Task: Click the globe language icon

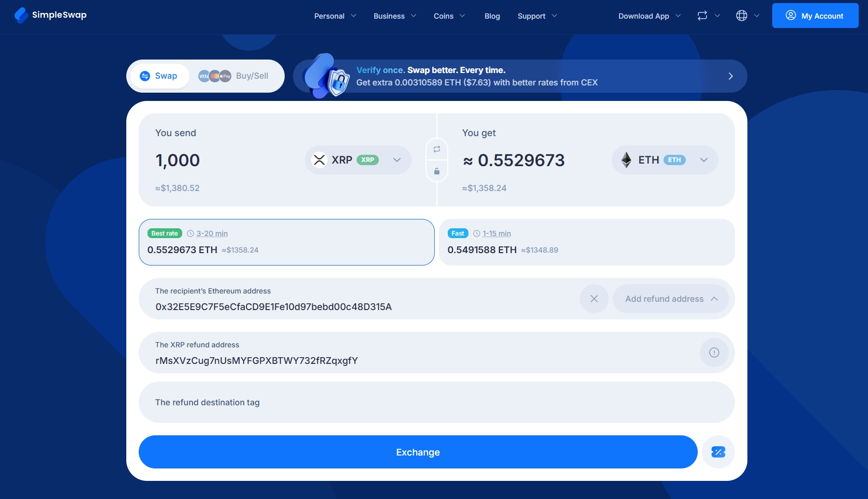Action: [x=742, y=16]
